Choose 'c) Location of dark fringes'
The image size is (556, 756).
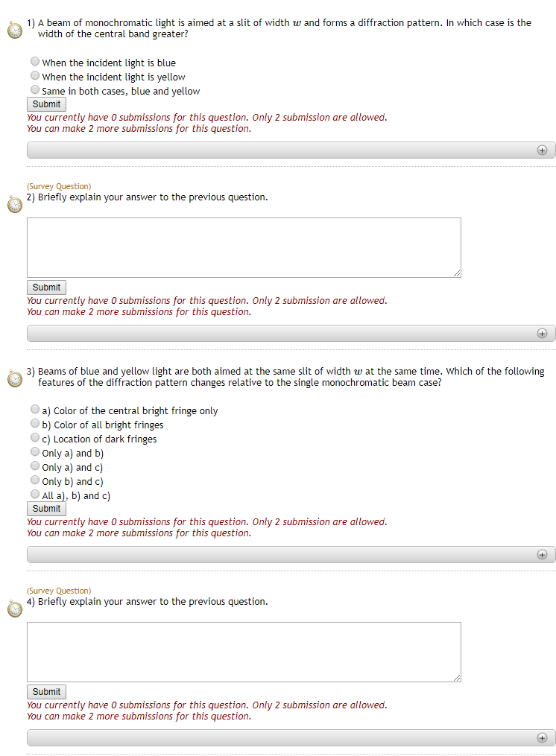(35, 438)
